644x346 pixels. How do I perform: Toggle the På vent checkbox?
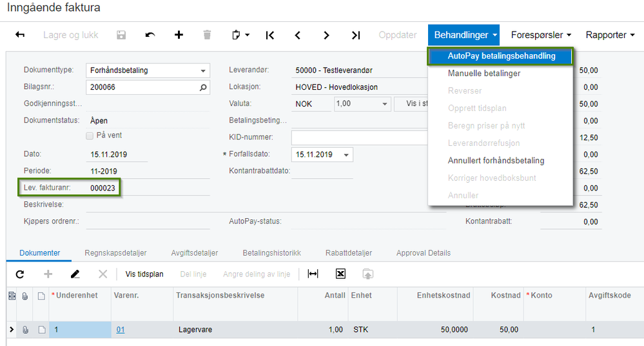[90, 136]
